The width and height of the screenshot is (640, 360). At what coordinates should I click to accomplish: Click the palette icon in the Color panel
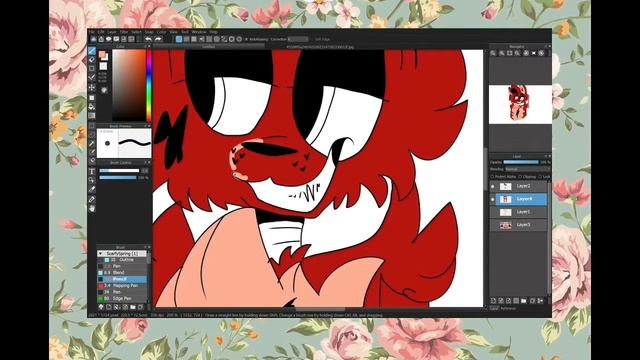pyautogui.click(x=104, y=90)
